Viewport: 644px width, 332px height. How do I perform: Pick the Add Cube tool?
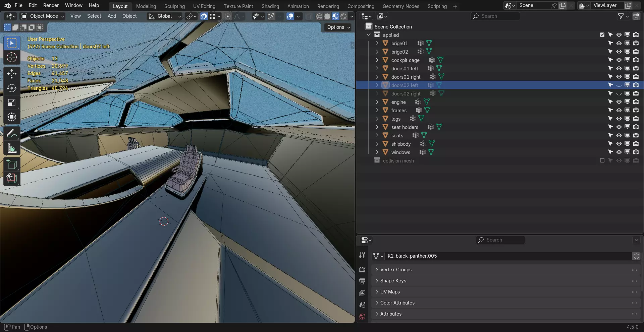point(12,164)
